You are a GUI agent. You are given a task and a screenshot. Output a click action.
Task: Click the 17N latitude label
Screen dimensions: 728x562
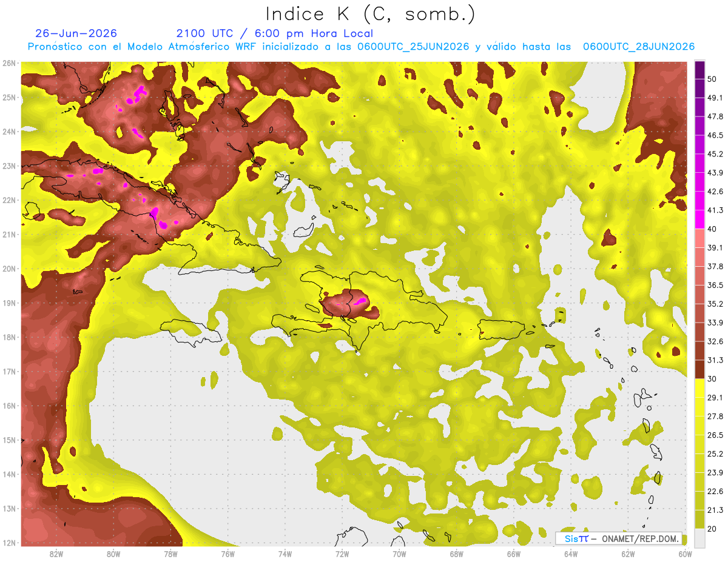click(9, 371)
